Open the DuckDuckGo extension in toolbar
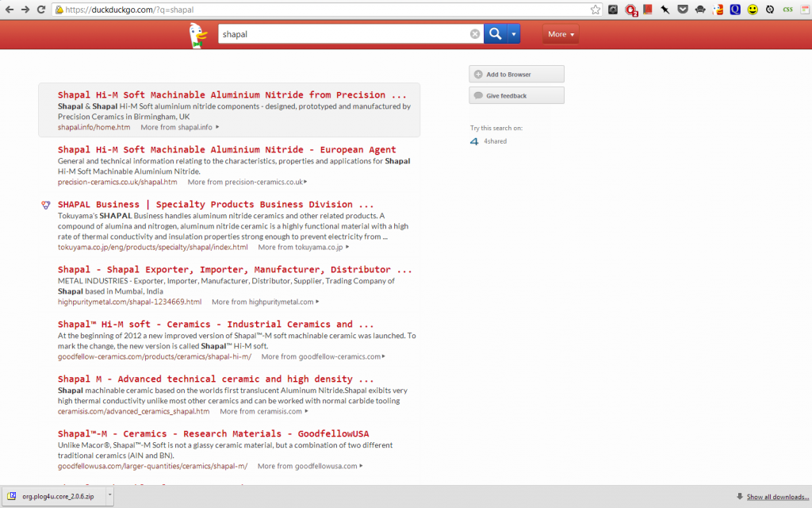The width and height of the screenshot is (812, 508). [718, 10]
